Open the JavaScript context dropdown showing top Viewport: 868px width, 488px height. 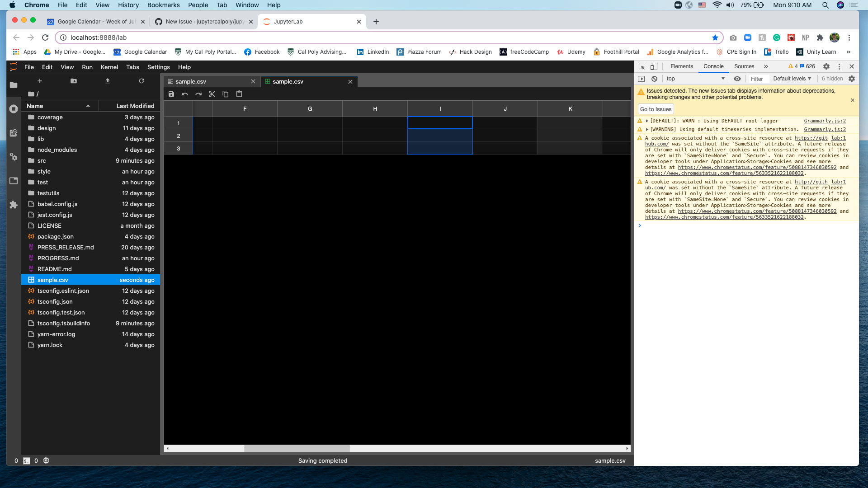click(696, 79)
